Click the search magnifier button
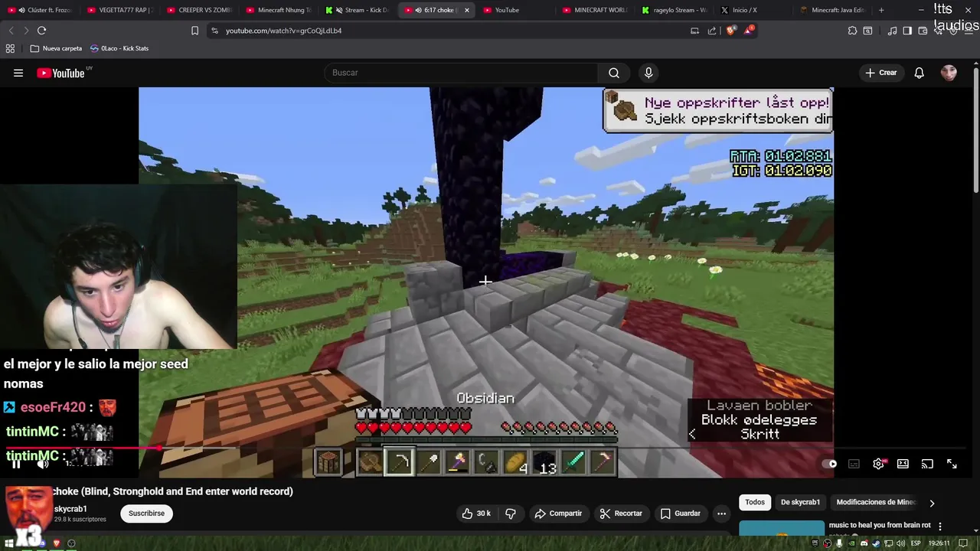 coord(614,73)
